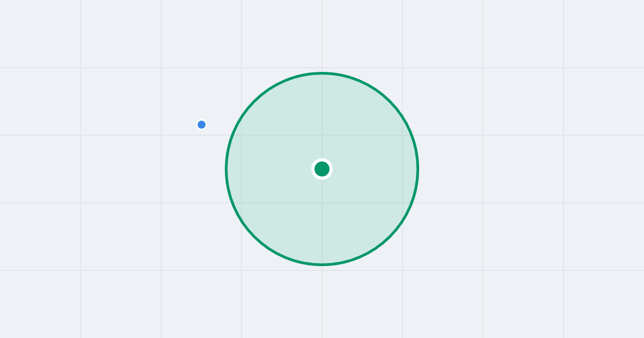Click the grid intersection inside the circle's lower-left area
This screenshot has width=644, height=338.
241,203
